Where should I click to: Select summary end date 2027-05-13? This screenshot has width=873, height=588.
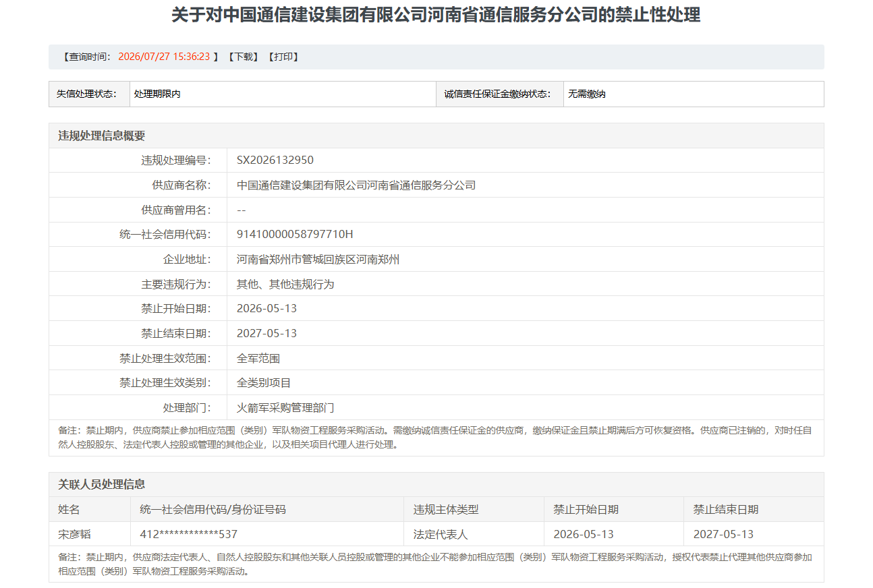pyautogui.click(x=266, y=333)
